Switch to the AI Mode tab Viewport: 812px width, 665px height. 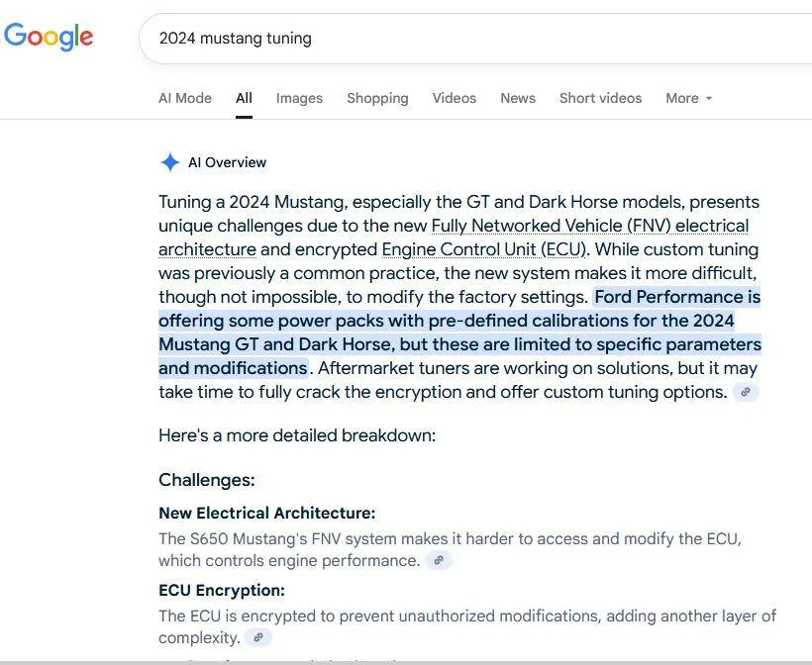tap(185, 98)
